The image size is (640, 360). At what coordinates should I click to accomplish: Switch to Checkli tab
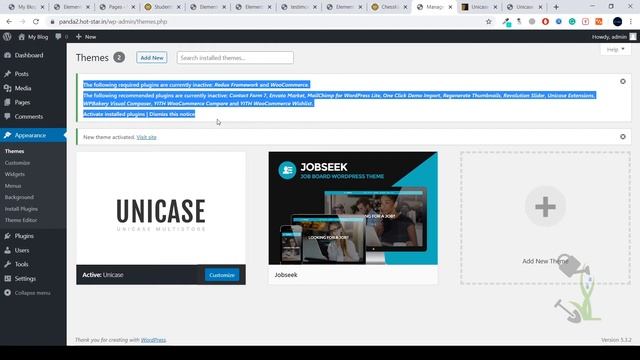point(389,7)
